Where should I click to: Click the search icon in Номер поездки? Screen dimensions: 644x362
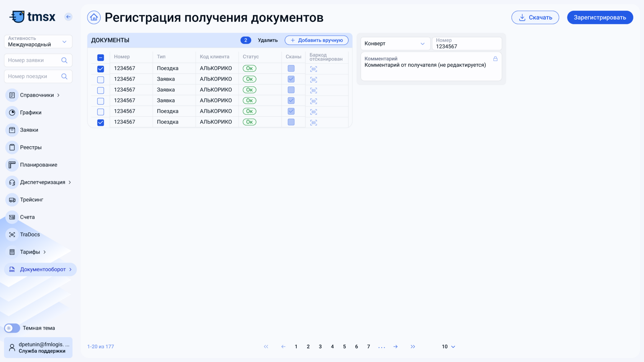pos(64,76)
